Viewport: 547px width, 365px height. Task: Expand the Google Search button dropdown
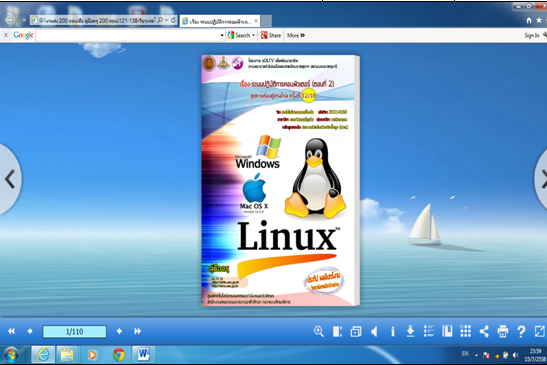pyautogui.click(x=253, y=35)
